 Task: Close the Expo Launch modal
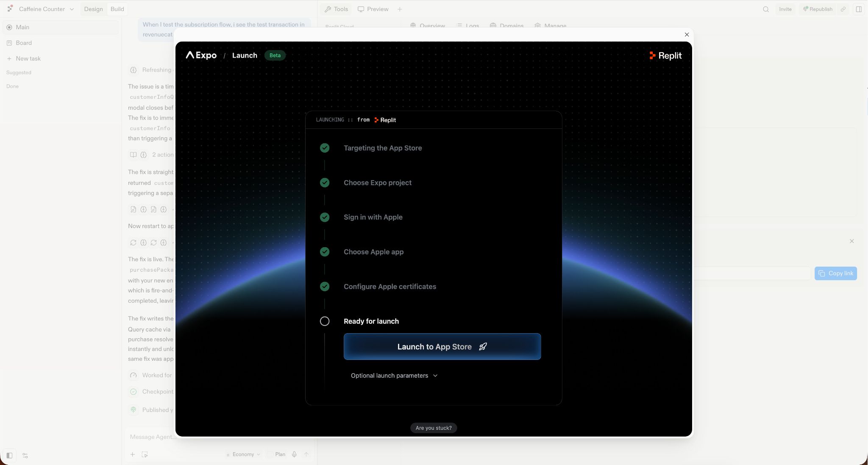687,34
